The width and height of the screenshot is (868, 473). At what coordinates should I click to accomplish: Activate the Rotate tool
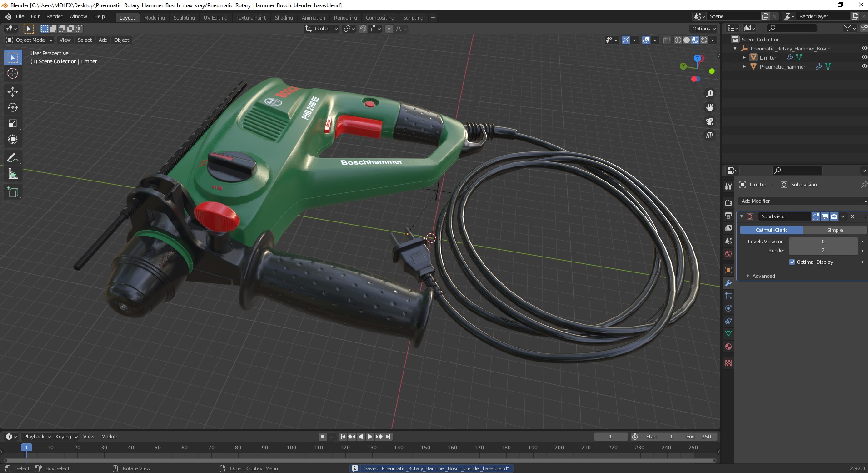[x=13, y=107]
